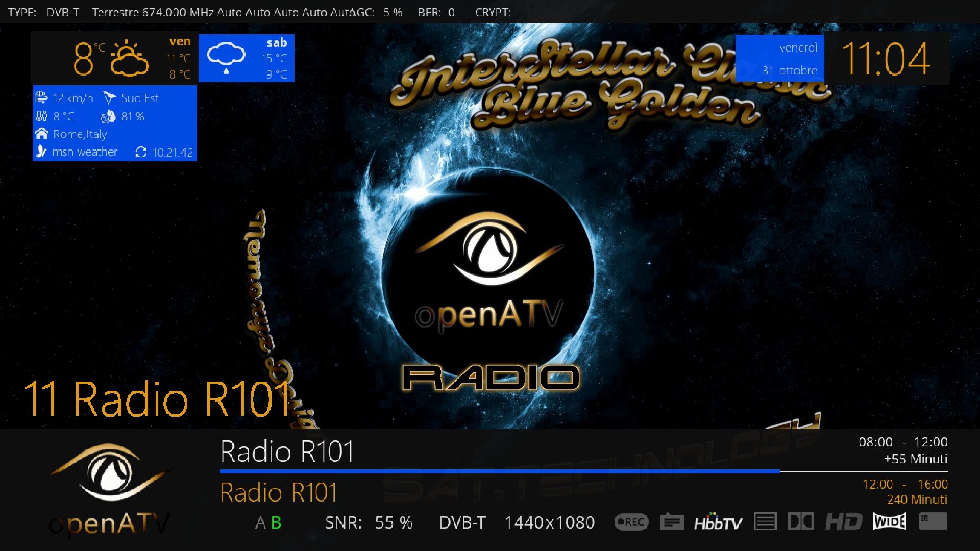
Task: Click the WIDE aspect ratio icon
Action: (x=890, y=521)
